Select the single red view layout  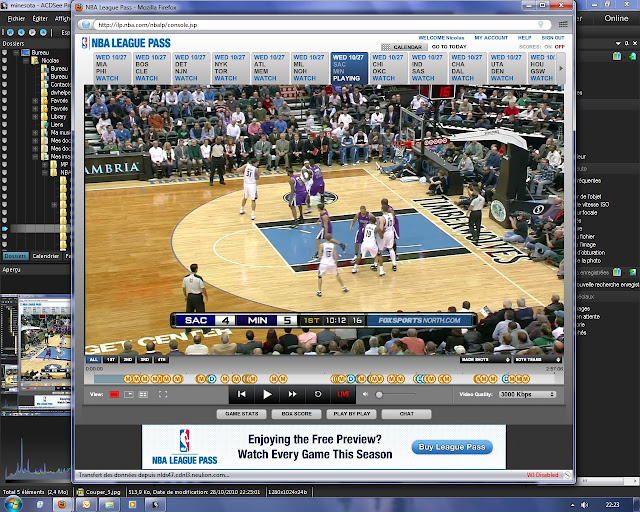[114, 394]
